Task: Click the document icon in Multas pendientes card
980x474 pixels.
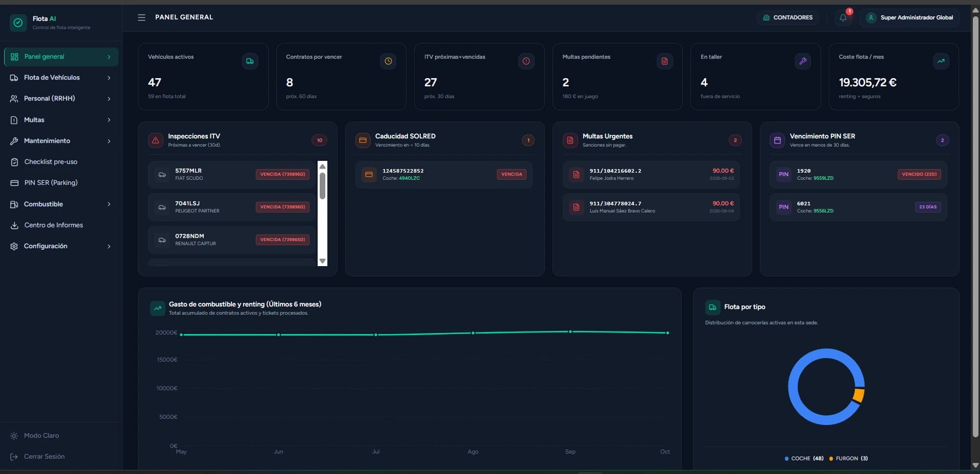Action: 664,61
